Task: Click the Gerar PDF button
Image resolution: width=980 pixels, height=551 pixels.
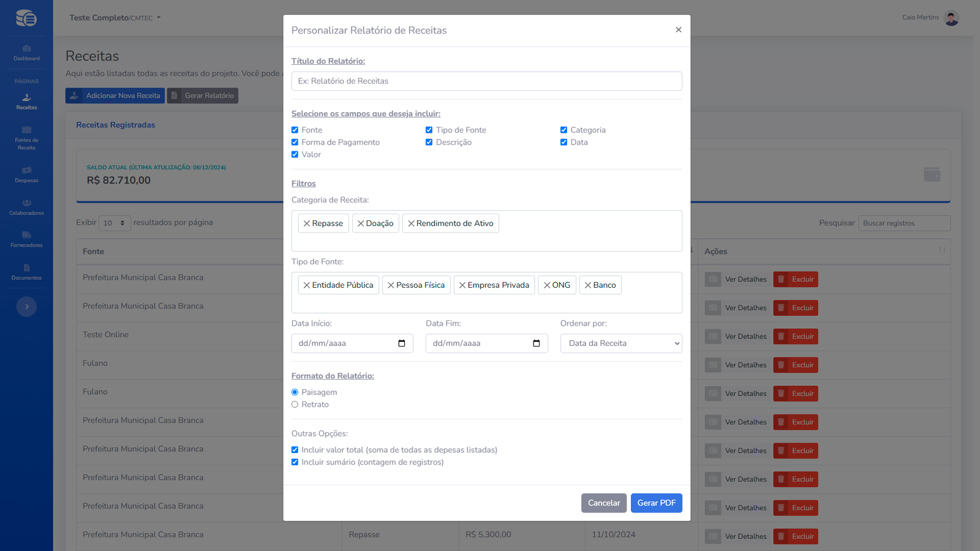Action: coord(656,503)
